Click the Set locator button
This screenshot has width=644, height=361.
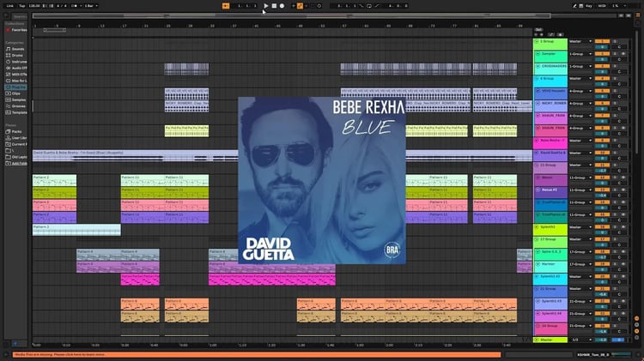click(x=538, y=30)
